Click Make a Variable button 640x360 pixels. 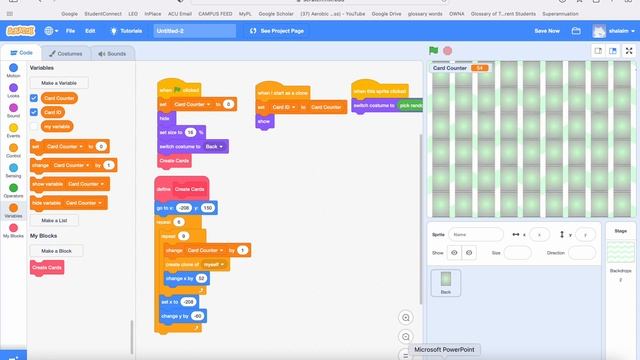coord(59,83)
